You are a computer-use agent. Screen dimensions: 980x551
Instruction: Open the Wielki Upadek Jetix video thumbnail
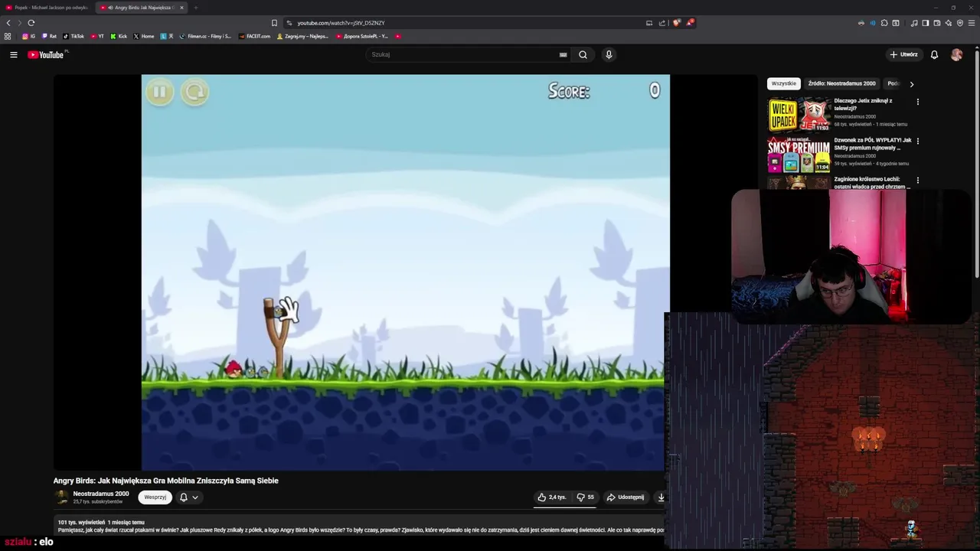click(x=799, y=114)
